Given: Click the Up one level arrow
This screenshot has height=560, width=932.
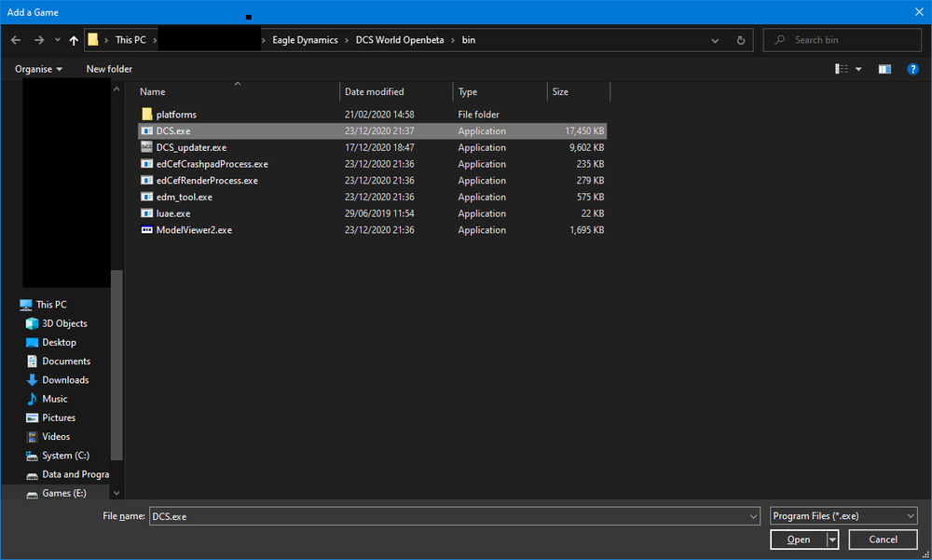Looking at the screenshot, I should 74,40.
